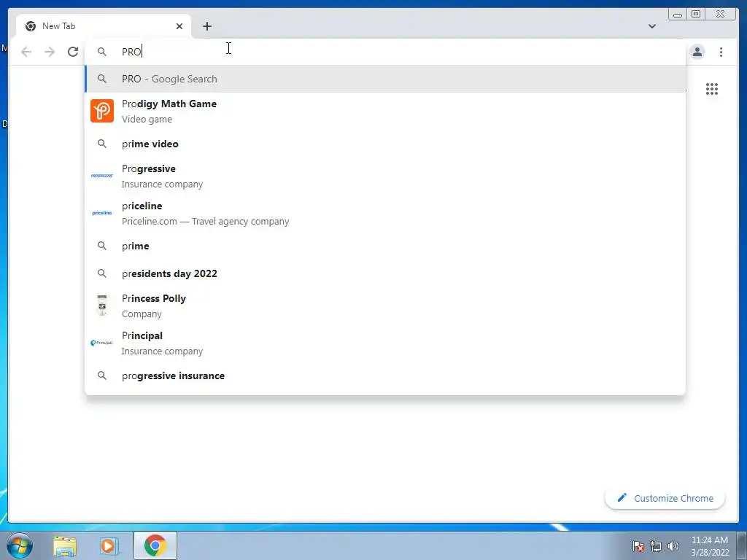Open Chrome three-dot menu
Viewport: 747px width, 560px height.
pyautogui.click(x=721, y=52)
